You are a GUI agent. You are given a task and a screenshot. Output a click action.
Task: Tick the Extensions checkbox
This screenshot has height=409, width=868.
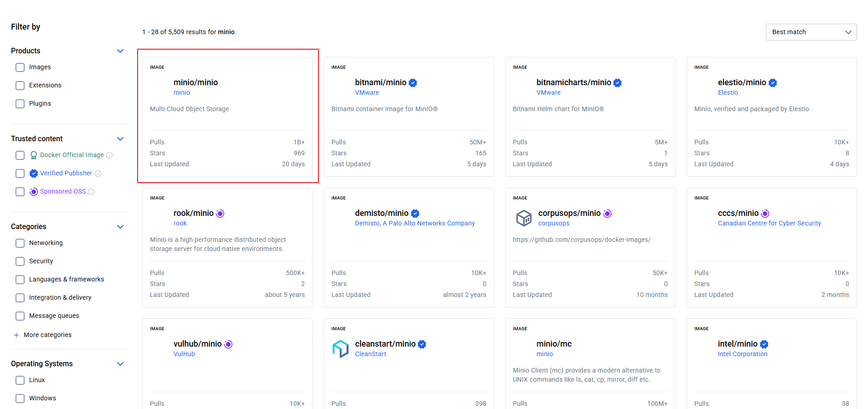pos(20,86)
